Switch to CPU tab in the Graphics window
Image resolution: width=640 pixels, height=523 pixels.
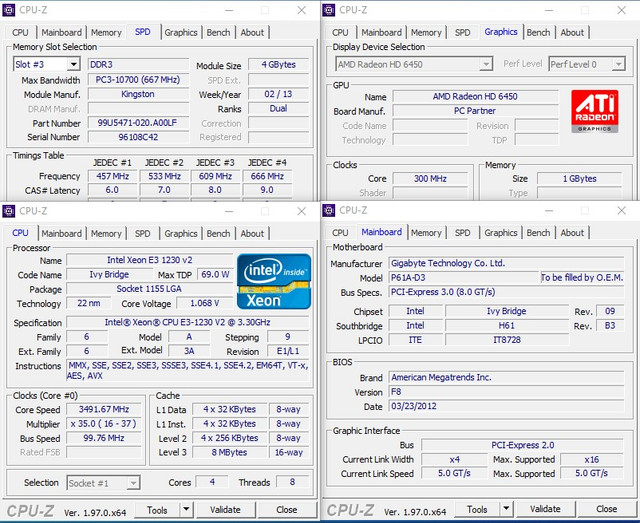pyautogui.click(x=340, y=32)
